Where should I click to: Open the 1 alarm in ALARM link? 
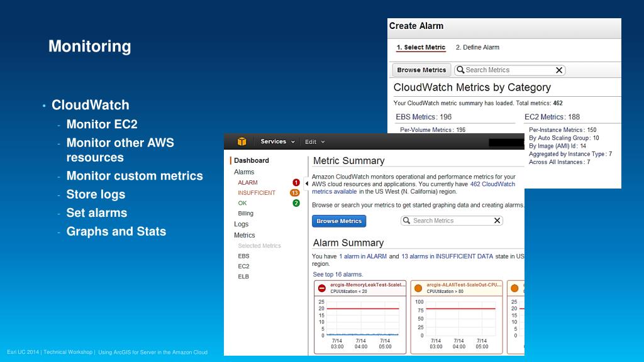pos(363,256)
